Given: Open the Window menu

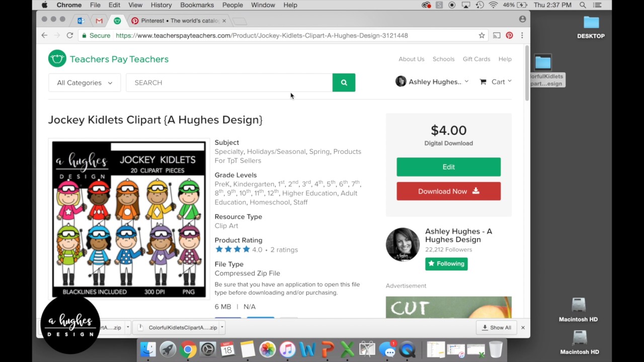Looking at the screenshot, I should point(263,5).
